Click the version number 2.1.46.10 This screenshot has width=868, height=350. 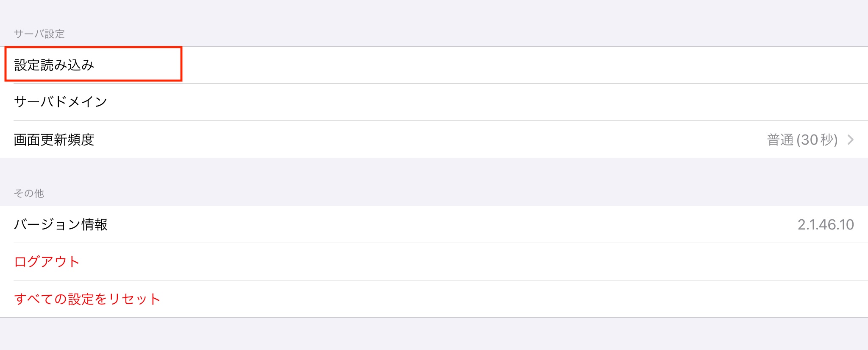pyautogui.click(x=825, y=224)
